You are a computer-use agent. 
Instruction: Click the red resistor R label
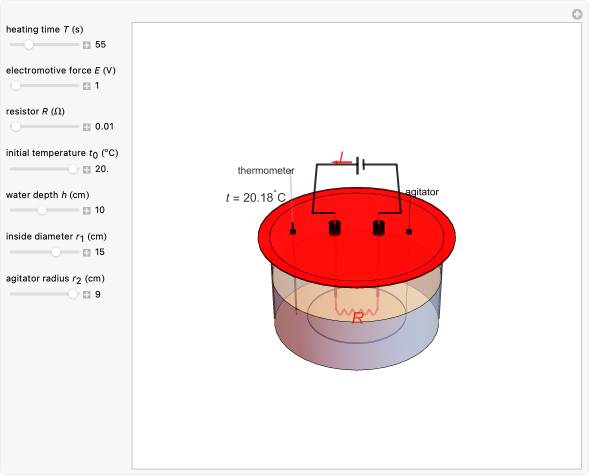point(358,318)
